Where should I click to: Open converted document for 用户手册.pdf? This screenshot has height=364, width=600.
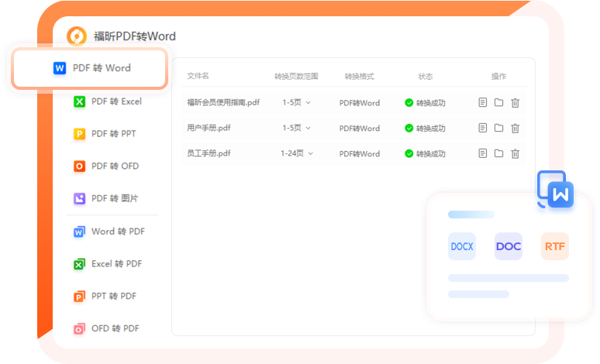tap(483, 128)
